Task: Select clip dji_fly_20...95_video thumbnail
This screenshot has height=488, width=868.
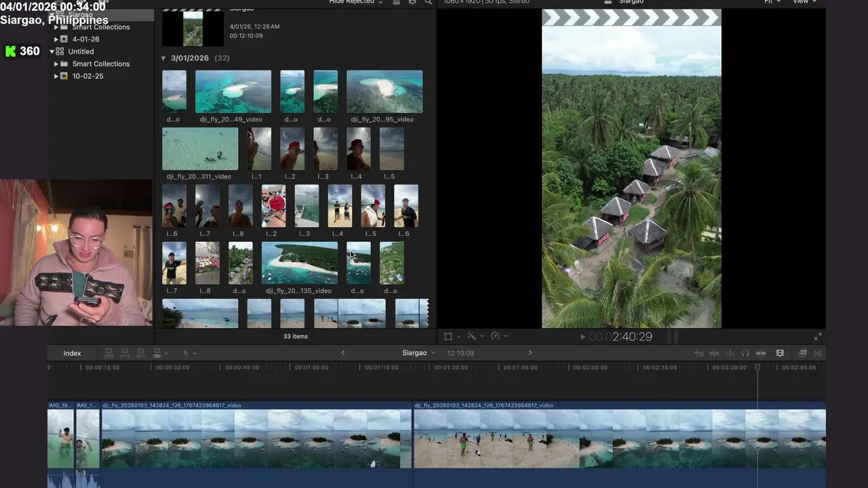Action: (x=384, y=91)
